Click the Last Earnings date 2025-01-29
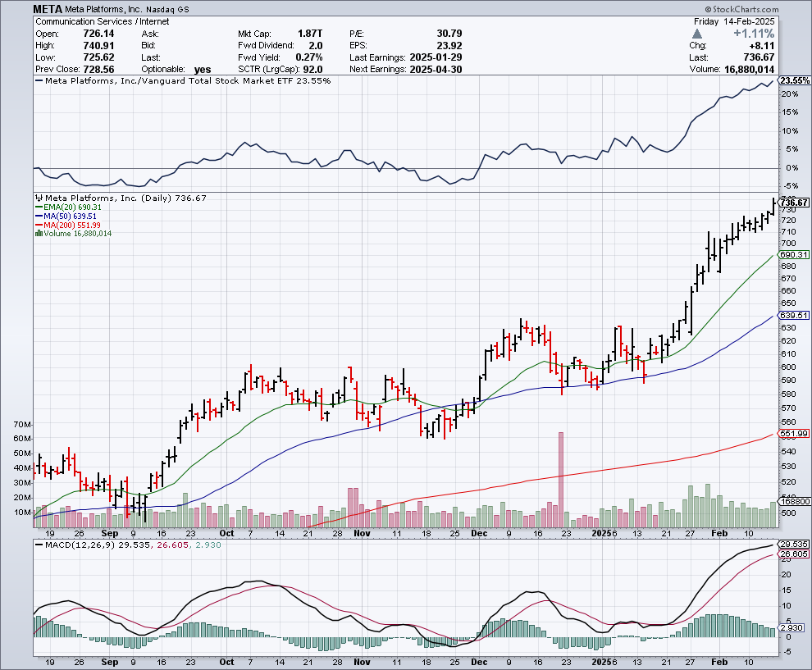This screenshot has height=670, width=812. click(436, 57)
